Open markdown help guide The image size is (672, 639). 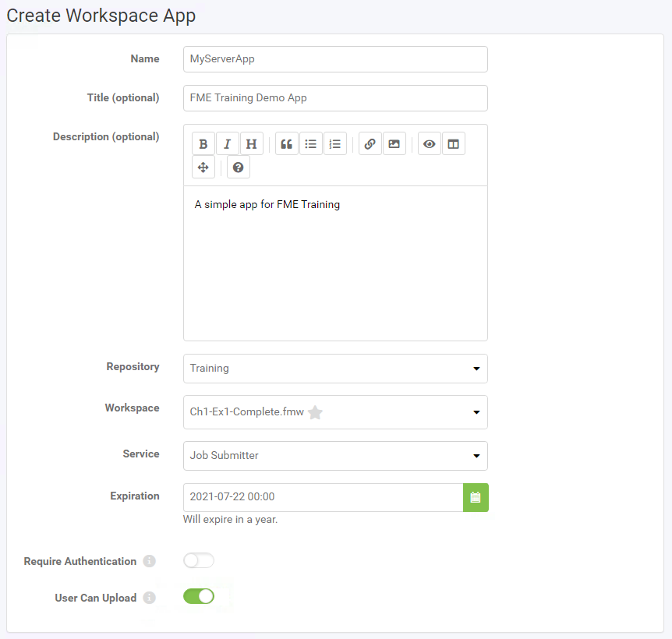pyautogui.click(x=239, y=167)
